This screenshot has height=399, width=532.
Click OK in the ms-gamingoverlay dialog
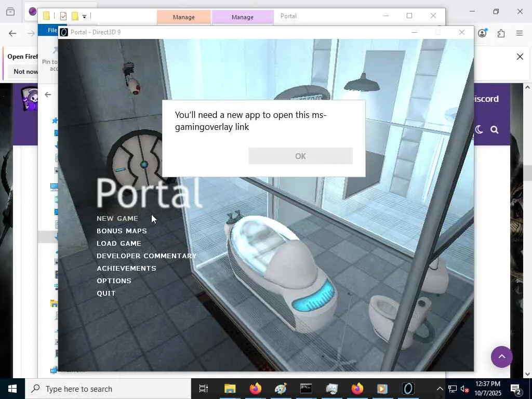tap(300, 156)
